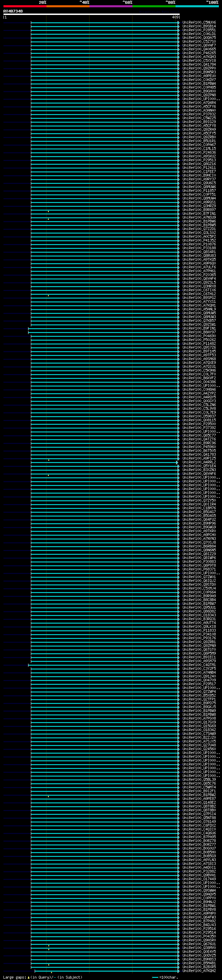Screen dimensions: 222x980
Task: Open the UniRef100_P37832 hit
Action: tap(199, 114)
